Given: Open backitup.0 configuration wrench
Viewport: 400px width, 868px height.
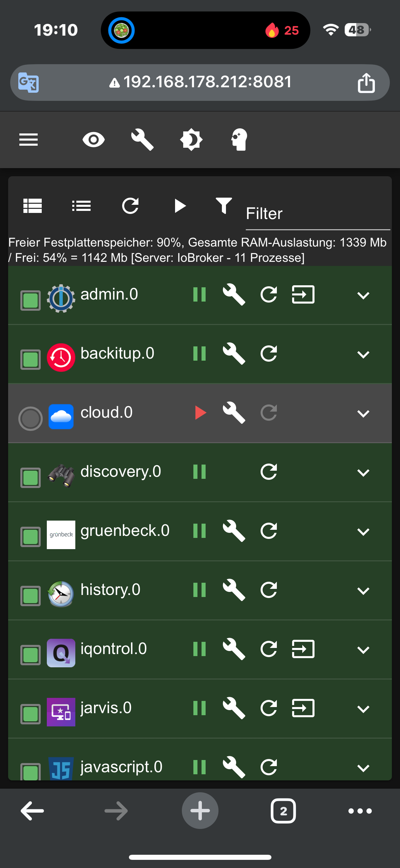Looking at the screenshot, I should tap(234, 354).
